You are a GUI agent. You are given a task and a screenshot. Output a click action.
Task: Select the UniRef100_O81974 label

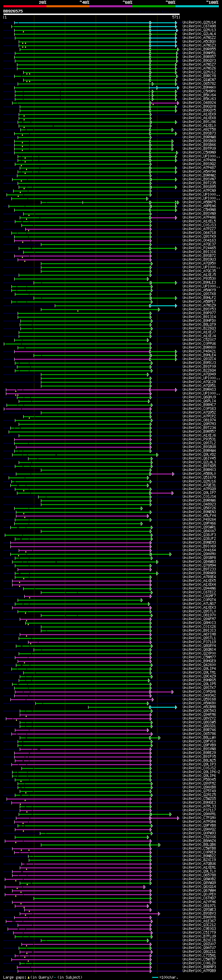pos(199,420)
